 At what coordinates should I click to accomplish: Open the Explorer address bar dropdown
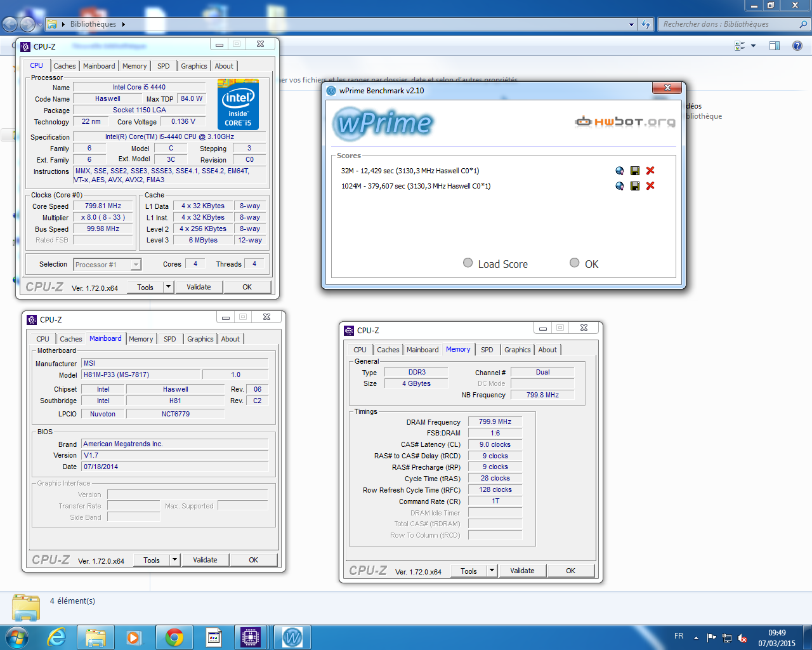tap(631, 24)
